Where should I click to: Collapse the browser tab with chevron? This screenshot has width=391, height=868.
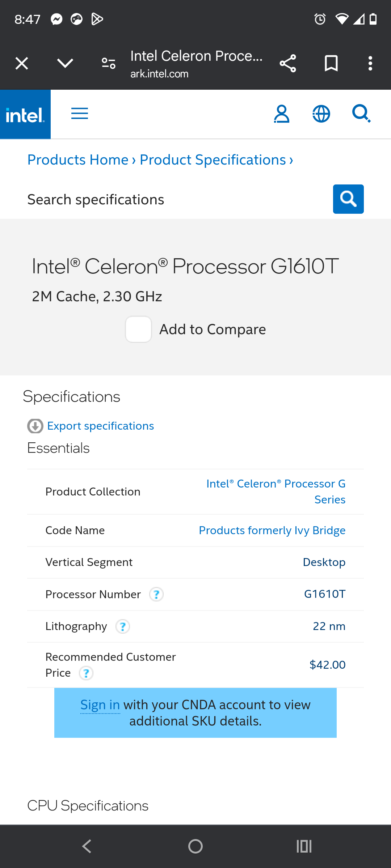point(65,64)
